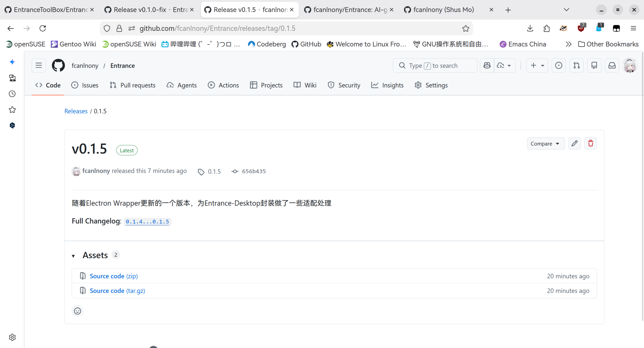Open the 0.1.4...0.1.5 changelog link
This screenshot has height=348, width=644.
tap(147, 222)
